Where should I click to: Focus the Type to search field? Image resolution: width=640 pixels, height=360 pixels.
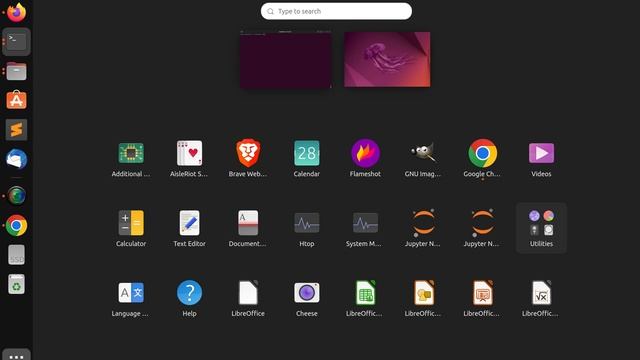336,11
